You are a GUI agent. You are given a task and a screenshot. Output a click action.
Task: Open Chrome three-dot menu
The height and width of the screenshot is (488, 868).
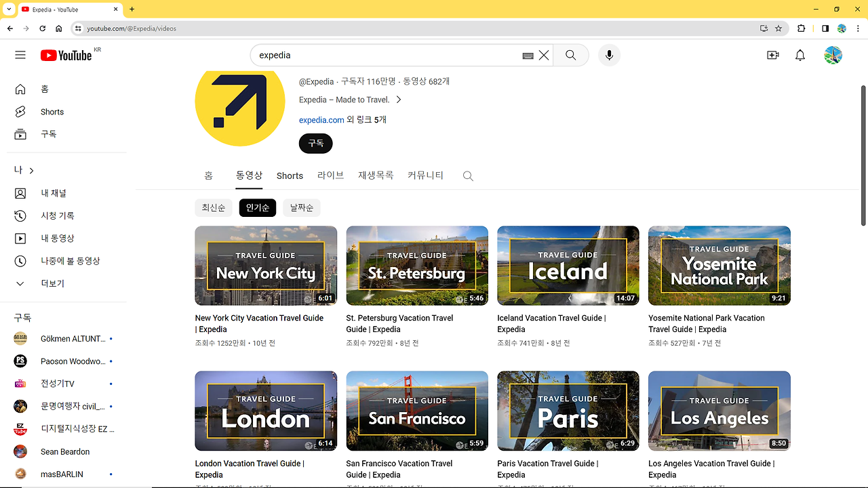click(858, 28)
